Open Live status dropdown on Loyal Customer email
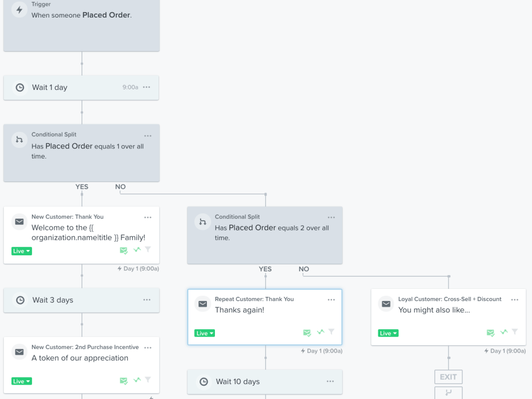Screen dimensions: 532x399 pyautogui.click(x=388, y=333)
